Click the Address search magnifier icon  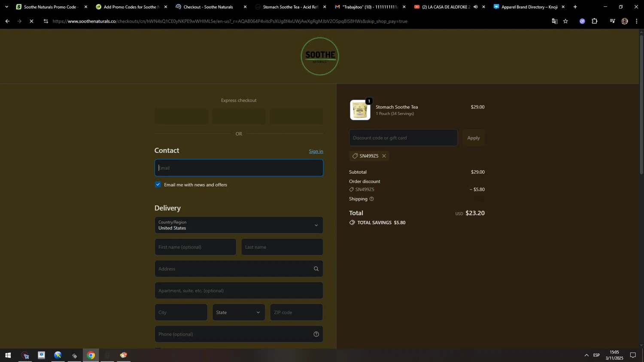click(316, 269)
